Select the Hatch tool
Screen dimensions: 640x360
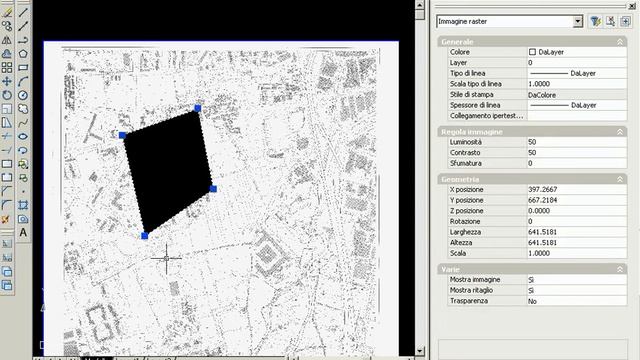(23, 205)
